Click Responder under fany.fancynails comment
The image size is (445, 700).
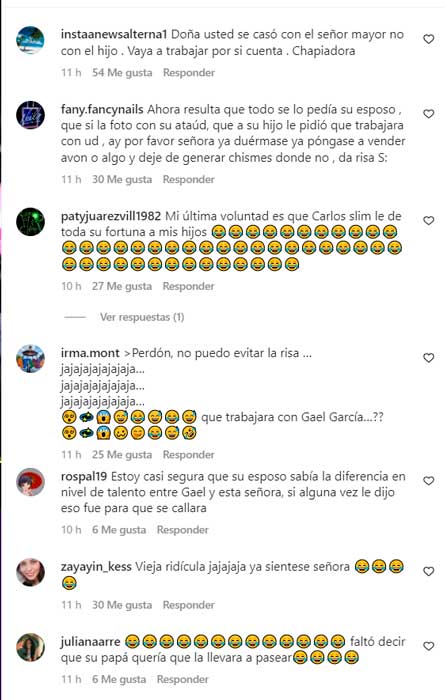188,179
